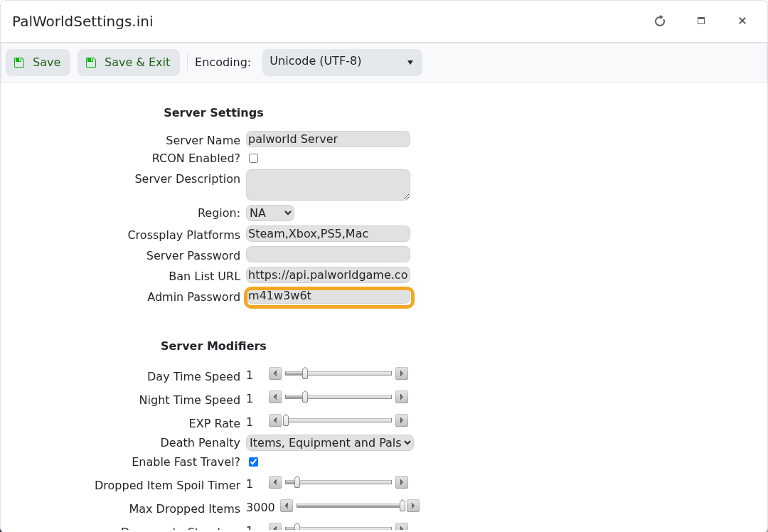Toggle Enable Fast Travel checkbox

coord(253,462)
